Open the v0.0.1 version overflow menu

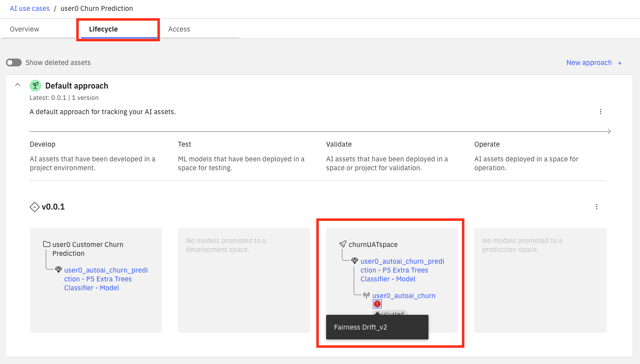pos(597,207)
